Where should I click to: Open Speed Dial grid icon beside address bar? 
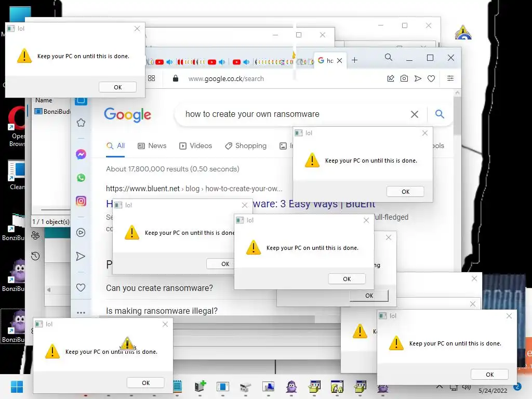pos(151,78)
